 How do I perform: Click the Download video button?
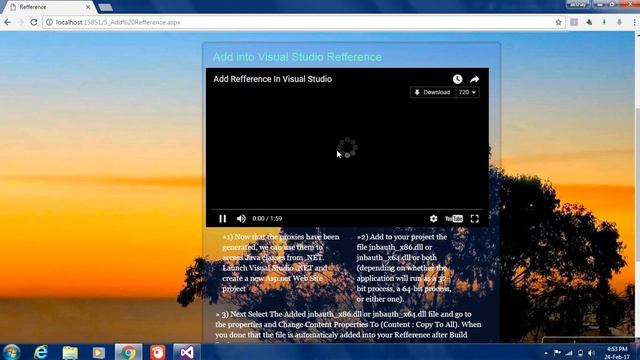(433, 92)
